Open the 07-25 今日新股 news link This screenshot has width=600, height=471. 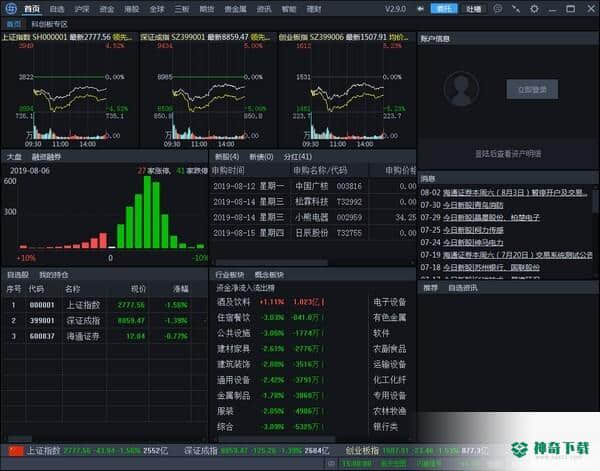click(x=473, y=230)
